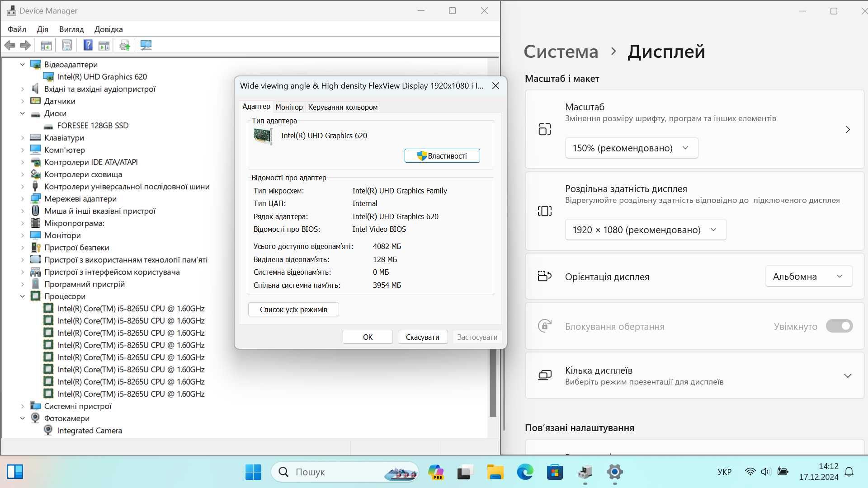Viewport: 868px width, 488px height.
Task: Click the notification bell icon
Action: click(x=849, y=472)
